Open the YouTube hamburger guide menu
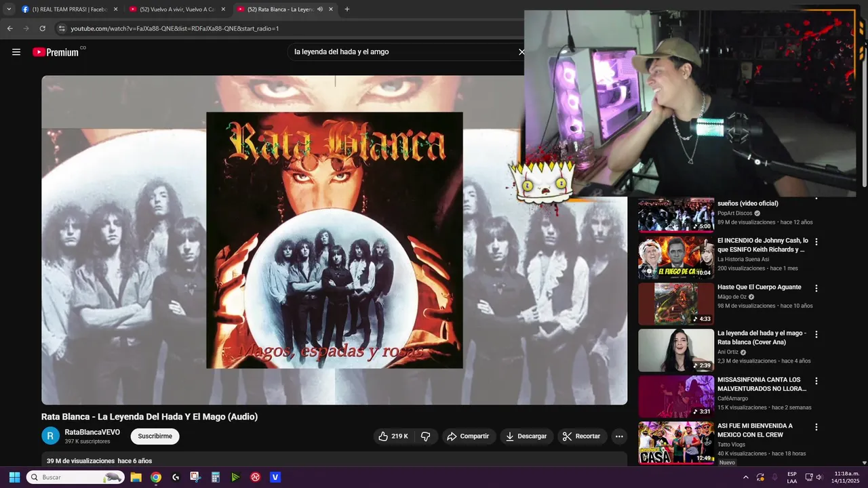 [16, 52]
